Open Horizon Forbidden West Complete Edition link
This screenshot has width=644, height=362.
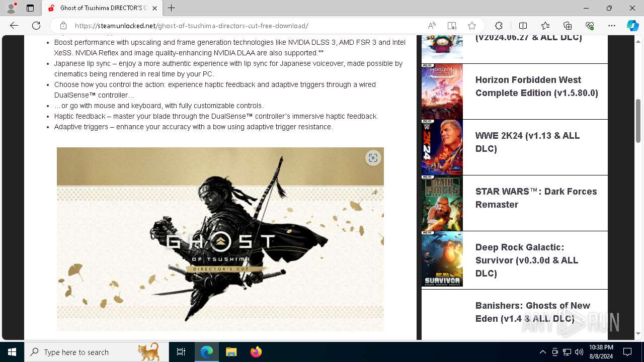pos(536,86)
